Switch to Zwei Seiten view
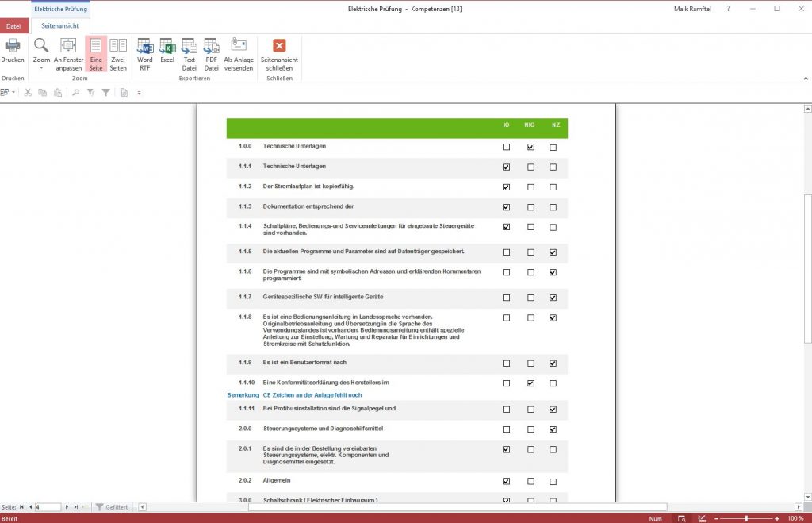Screen dimensions: 812x523 coord(118,54)
